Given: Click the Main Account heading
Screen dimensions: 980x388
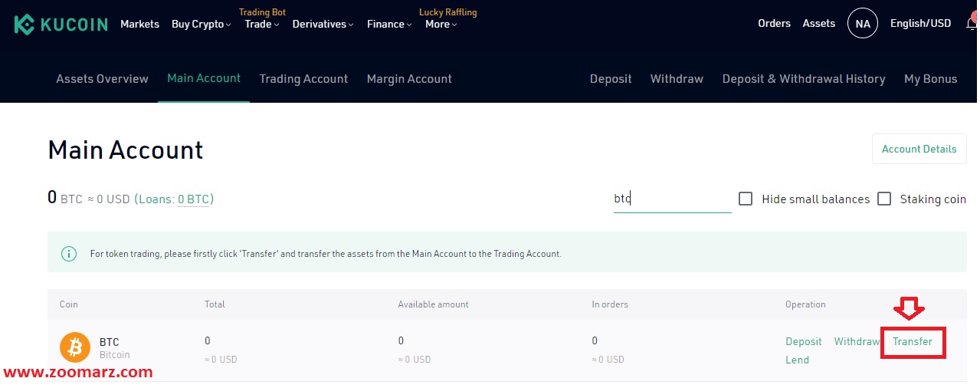Looking at the screenshot, I should [x=126, y=150].
